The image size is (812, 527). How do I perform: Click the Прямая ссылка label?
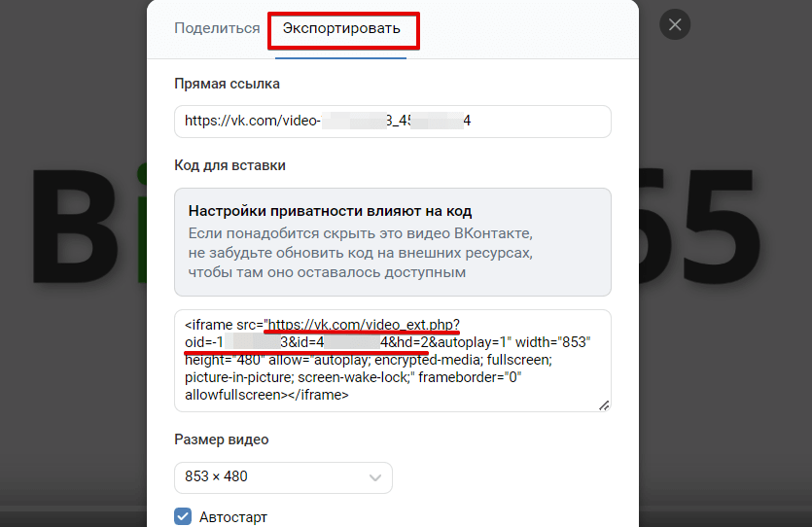coord(227,84)
